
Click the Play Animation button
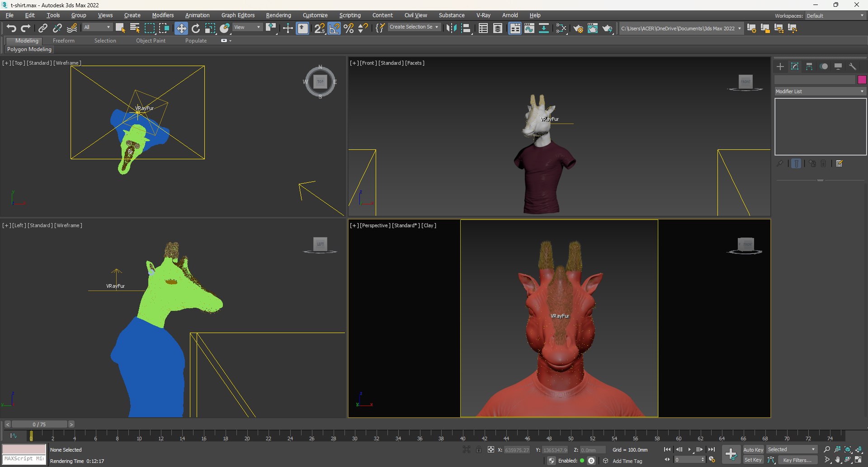(689, 449)
